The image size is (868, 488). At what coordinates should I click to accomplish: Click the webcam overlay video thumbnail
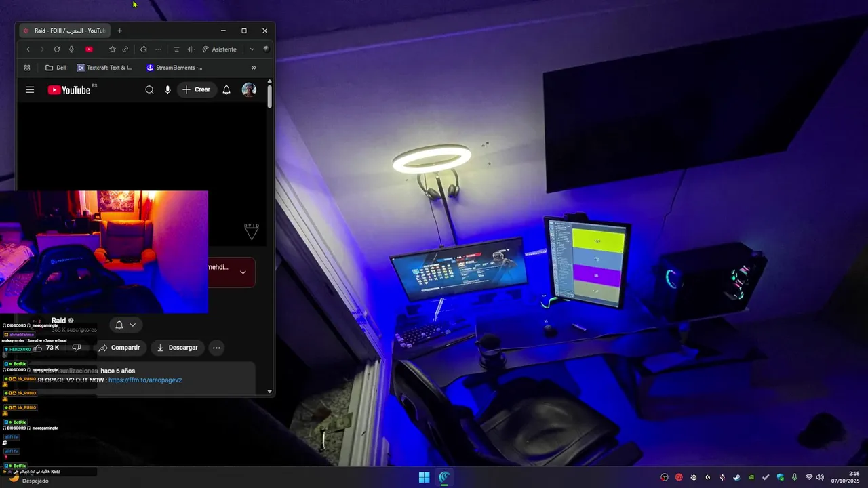click(x=104, y=251)
